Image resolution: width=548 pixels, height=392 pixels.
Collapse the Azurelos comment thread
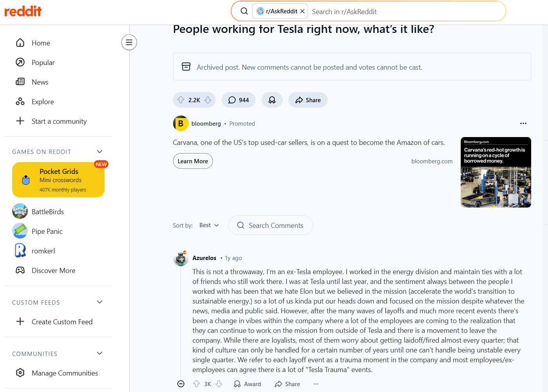click(181, 384)
